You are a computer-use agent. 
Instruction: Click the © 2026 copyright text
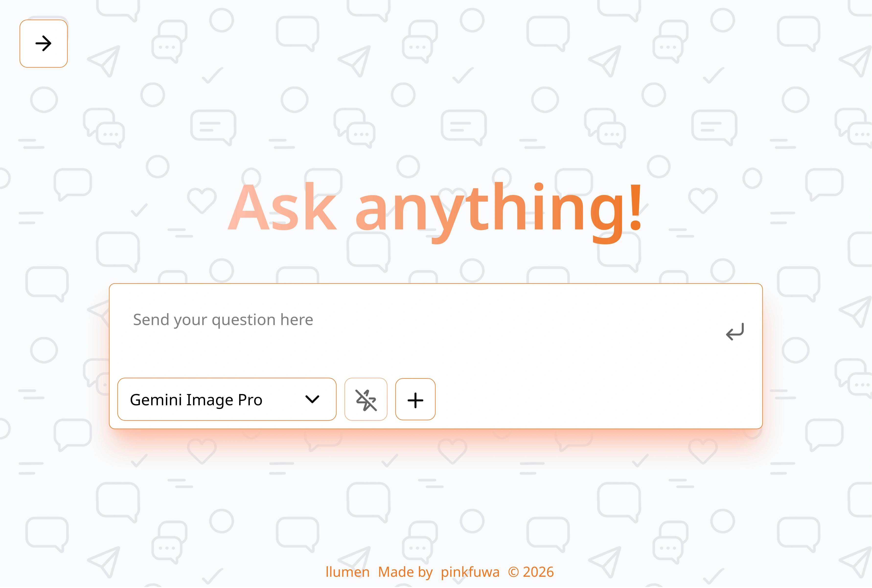tap(531, 572)
